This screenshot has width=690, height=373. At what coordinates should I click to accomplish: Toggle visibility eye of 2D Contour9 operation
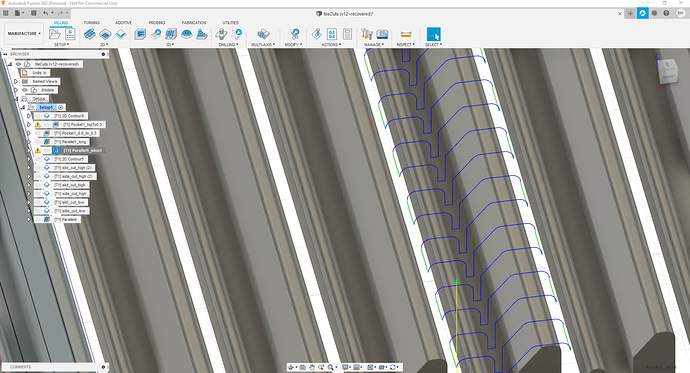38,116
